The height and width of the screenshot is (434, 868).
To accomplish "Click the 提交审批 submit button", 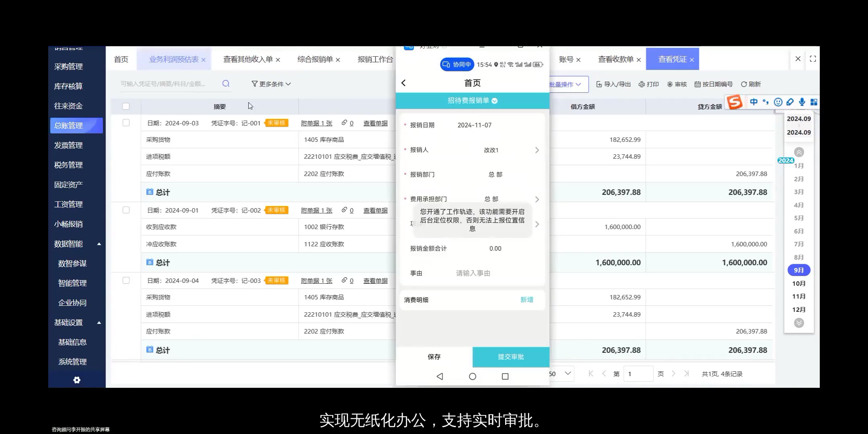I will click(x=511, y=357).
